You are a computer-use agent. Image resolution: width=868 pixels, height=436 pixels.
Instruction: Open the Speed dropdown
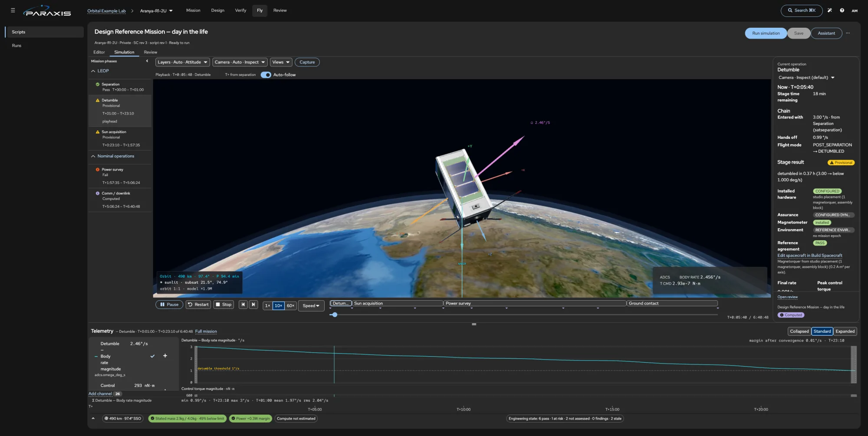pos(311,306)
